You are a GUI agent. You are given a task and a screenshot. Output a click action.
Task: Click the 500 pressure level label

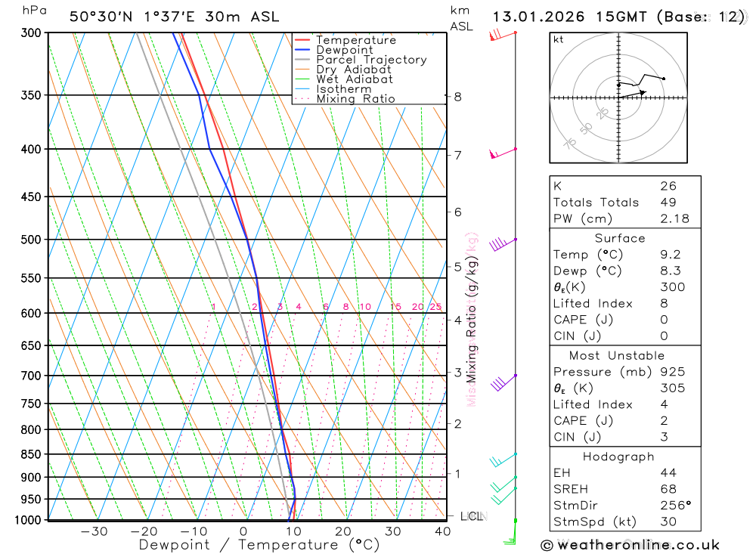point(31,240)
